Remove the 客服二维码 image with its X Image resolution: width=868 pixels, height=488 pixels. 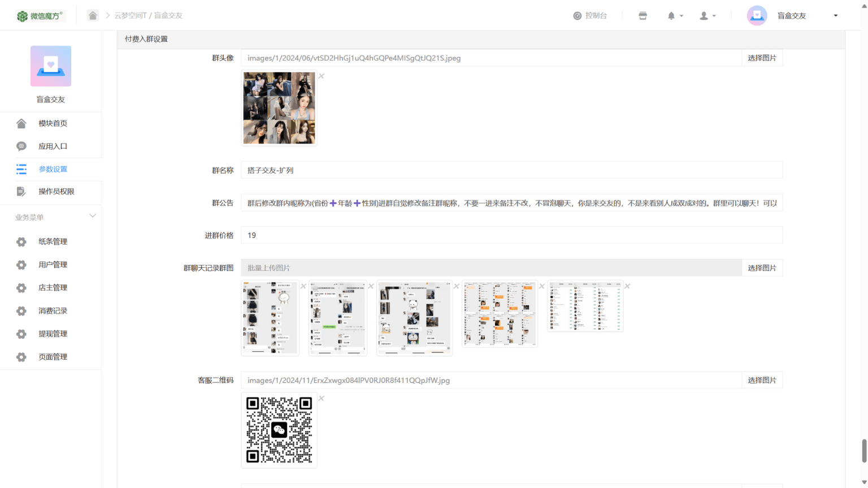tap(322, 399)
